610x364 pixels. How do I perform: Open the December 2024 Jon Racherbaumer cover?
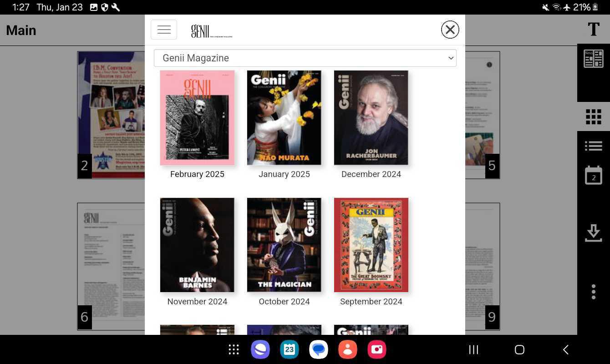click(x=371, y=118)
